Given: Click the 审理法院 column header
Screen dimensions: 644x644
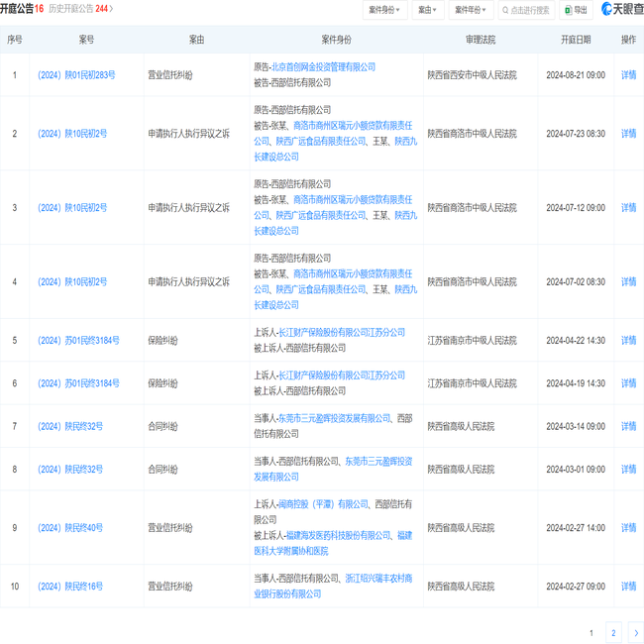Looking at the screenshot, I should [x=481, y=40].
